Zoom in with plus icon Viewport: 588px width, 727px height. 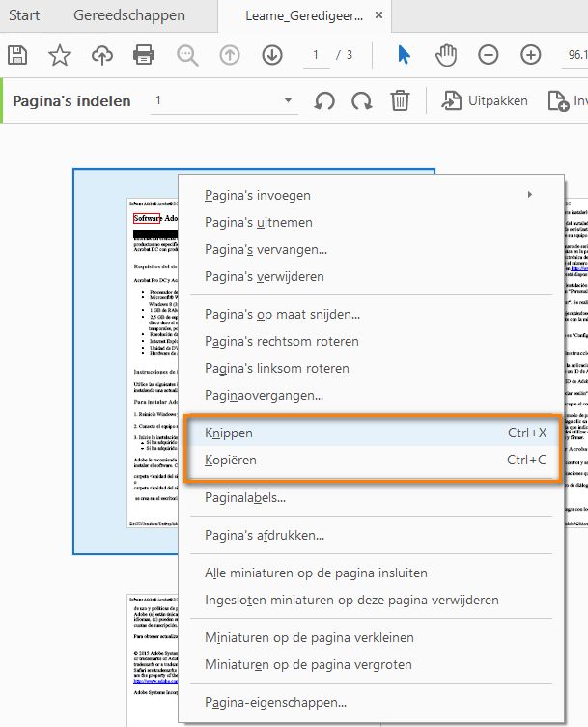(530, 55)
